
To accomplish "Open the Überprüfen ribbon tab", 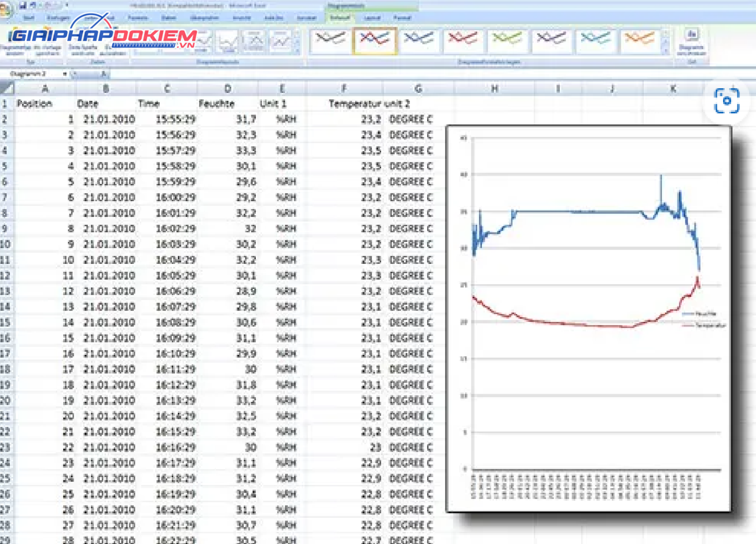I will (x=205, y=18).
